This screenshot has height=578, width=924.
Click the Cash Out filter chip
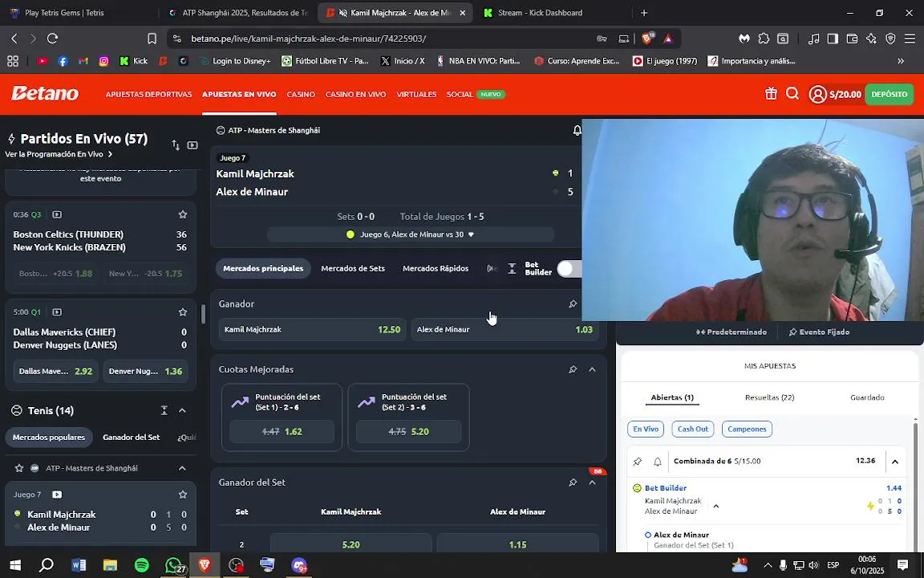692,429
